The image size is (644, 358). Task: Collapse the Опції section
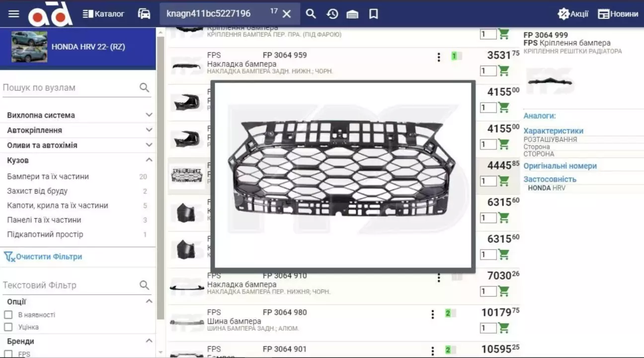tap(79, 301)
